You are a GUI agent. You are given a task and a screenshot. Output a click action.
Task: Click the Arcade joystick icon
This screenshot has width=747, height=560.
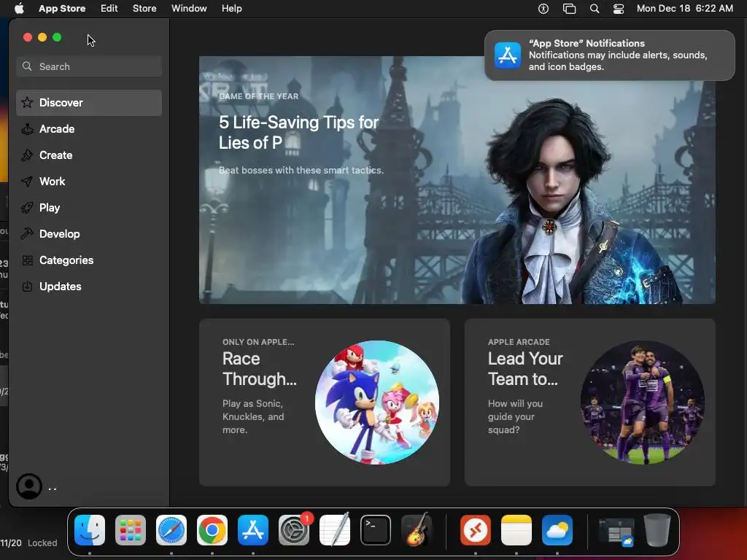click(27, 128)
